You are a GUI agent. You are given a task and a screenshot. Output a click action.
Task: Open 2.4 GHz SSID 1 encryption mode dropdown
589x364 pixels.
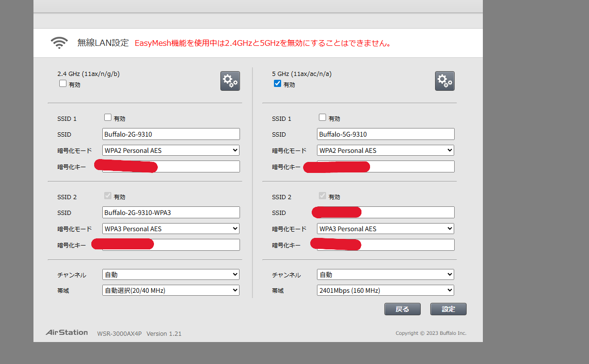pyautogui.click(x=171, y=150)
